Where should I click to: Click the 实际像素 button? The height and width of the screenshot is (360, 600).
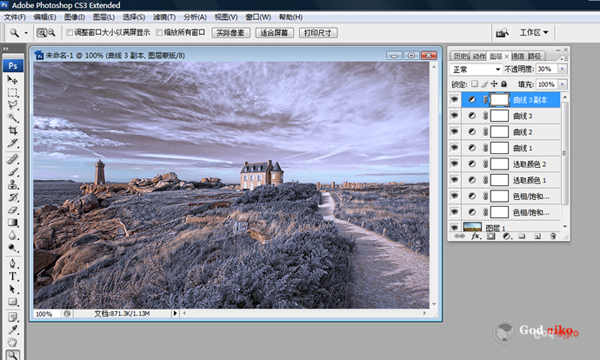click(x=231, y=33)
